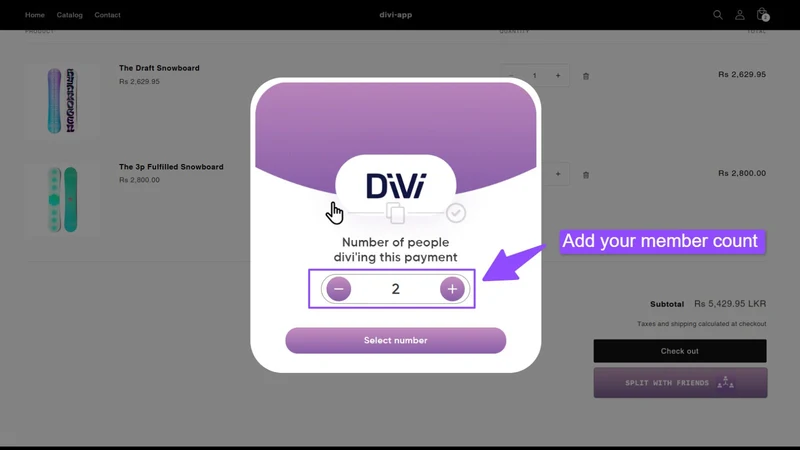Click the divi-app store title
This screenshot has width=800, height=450.
pos(395,15)
